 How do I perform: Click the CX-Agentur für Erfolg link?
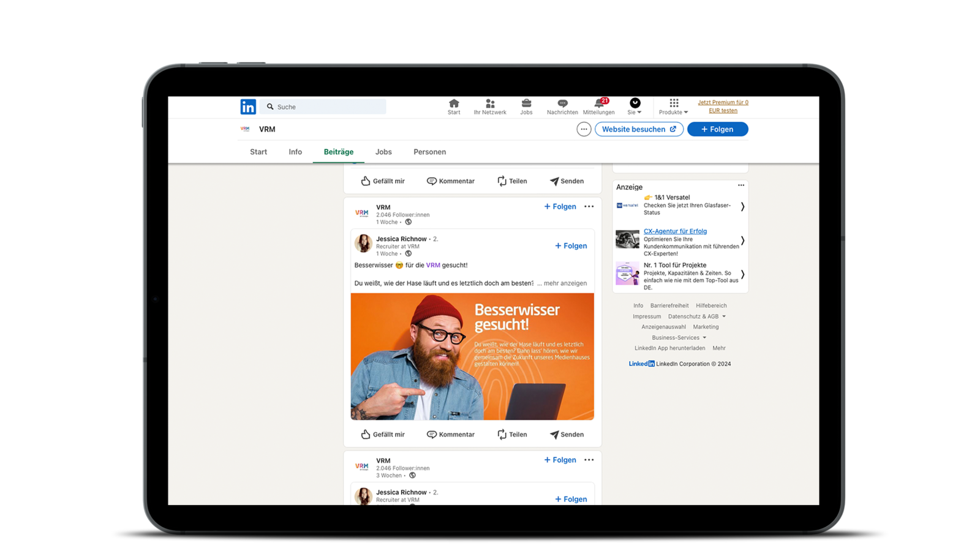[675, 231]
